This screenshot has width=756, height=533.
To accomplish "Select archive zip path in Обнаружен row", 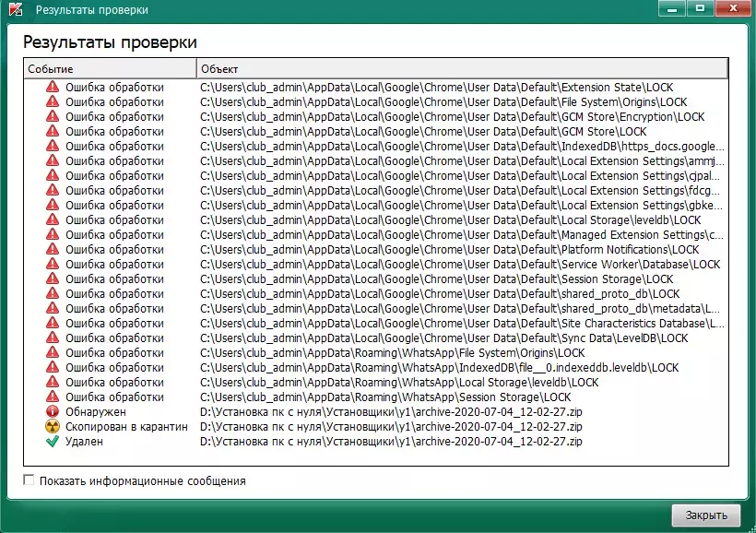I will tap(391, 412).
